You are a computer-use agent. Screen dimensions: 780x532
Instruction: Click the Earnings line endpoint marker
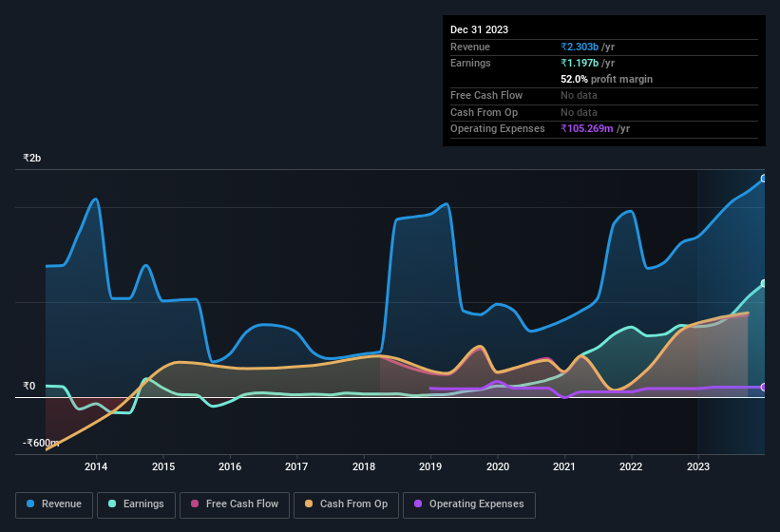[764, 284]
